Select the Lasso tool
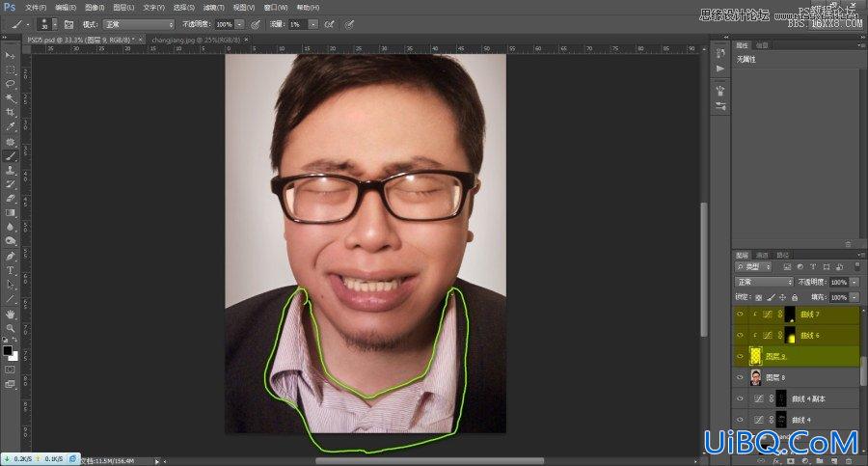This screenshot has height=466, width=868. click(10, 84)
